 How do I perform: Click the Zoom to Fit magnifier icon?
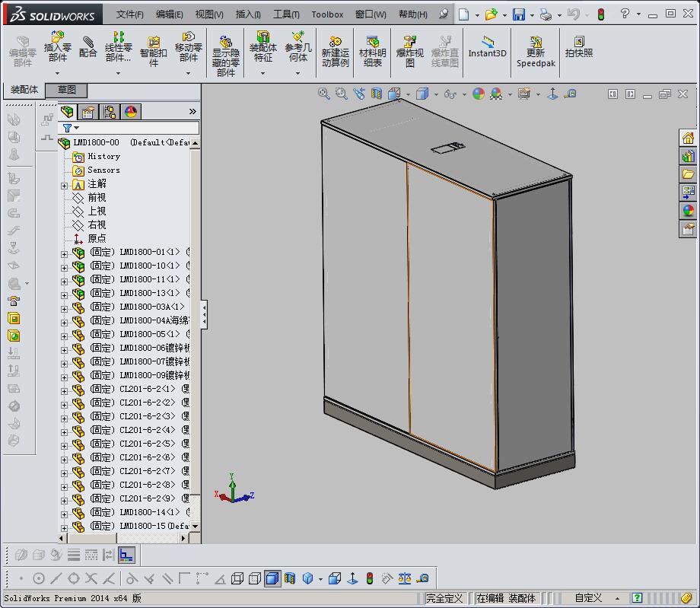[x=324, y=94]
